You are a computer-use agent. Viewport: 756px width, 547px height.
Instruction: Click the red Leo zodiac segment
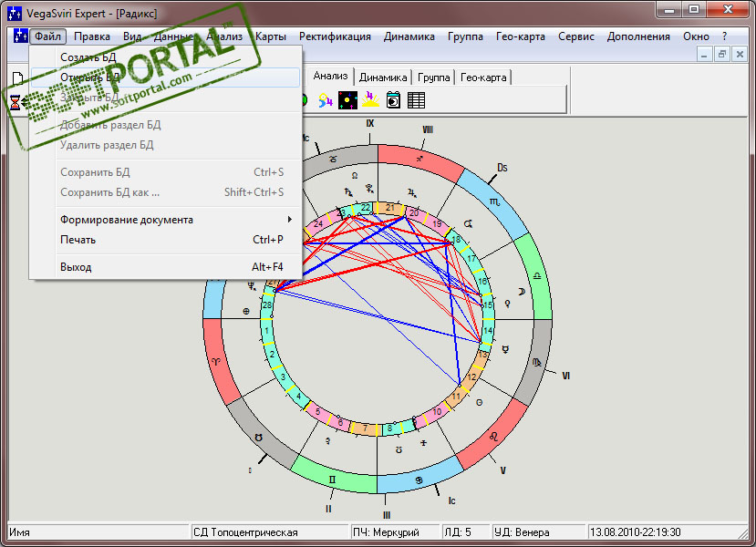[x=493, y=436]
